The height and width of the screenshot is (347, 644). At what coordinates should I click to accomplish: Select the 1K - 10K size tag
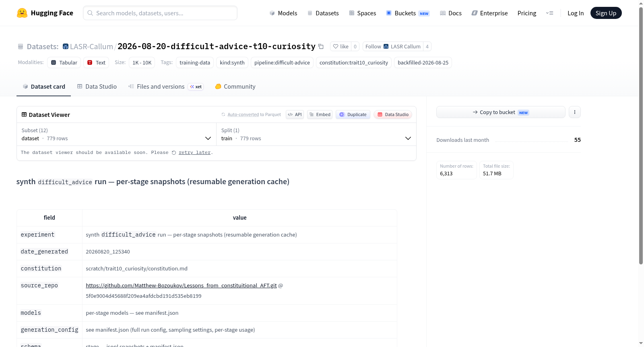pos(142,62)
